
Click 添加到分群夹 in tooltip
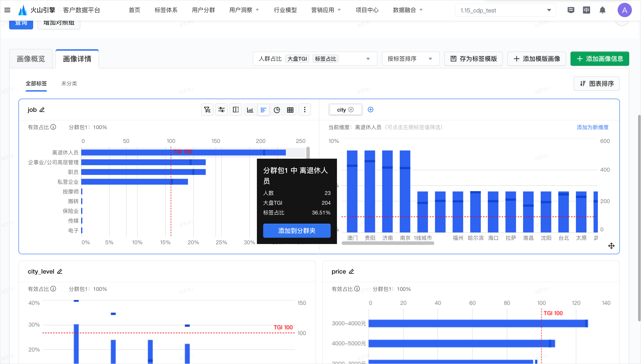pos(297,230)
